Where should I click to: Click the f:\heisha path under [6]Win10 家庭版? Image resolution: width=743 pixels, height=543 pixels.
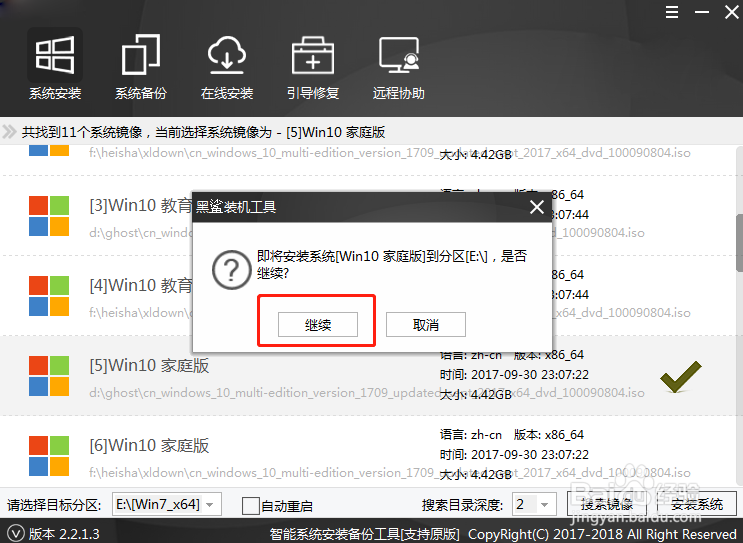390,472
